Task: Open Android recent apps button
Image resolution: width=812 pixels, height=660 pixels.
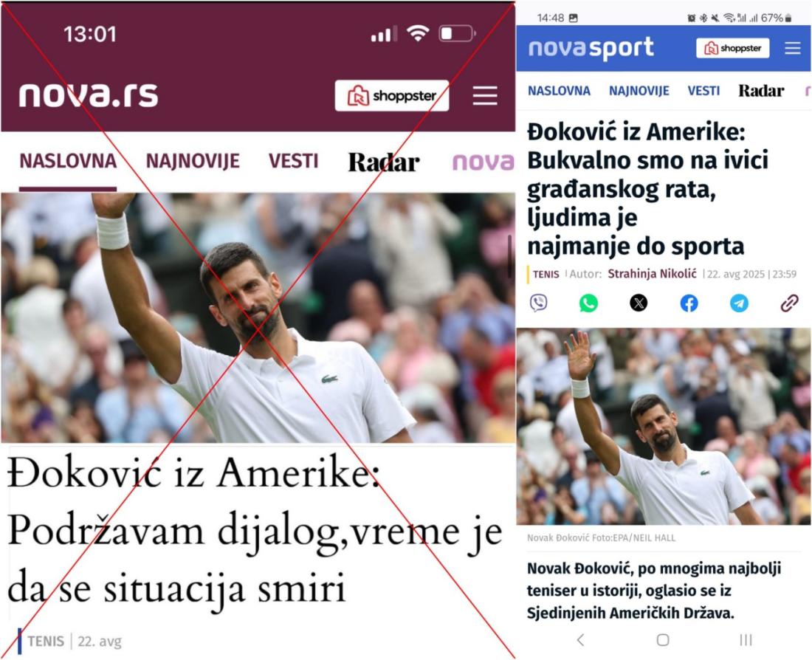Action: coord(746,640)
